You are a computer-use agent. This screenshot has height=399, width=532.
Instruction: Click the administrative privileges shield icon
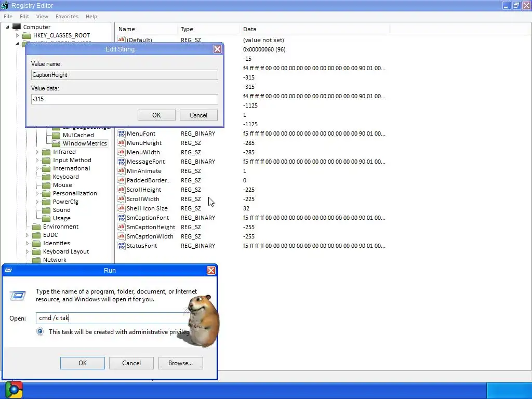point(40,332)
